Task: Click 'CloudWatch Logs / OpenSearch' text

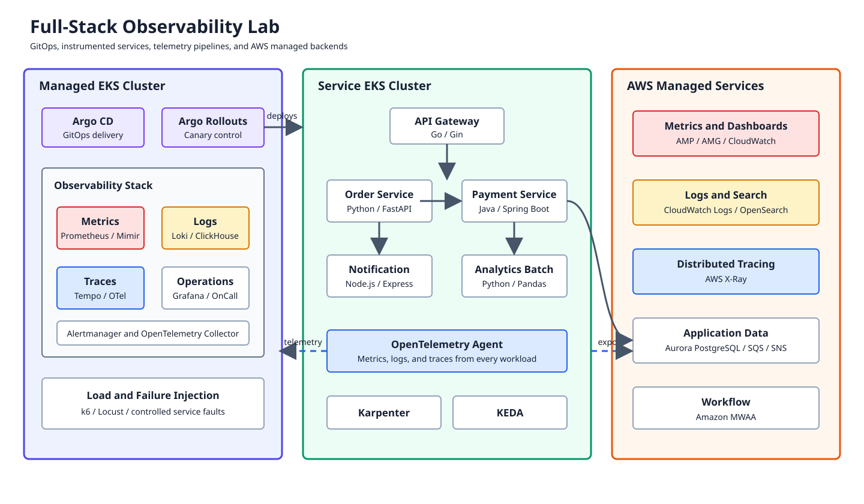Action: (726, 210)
